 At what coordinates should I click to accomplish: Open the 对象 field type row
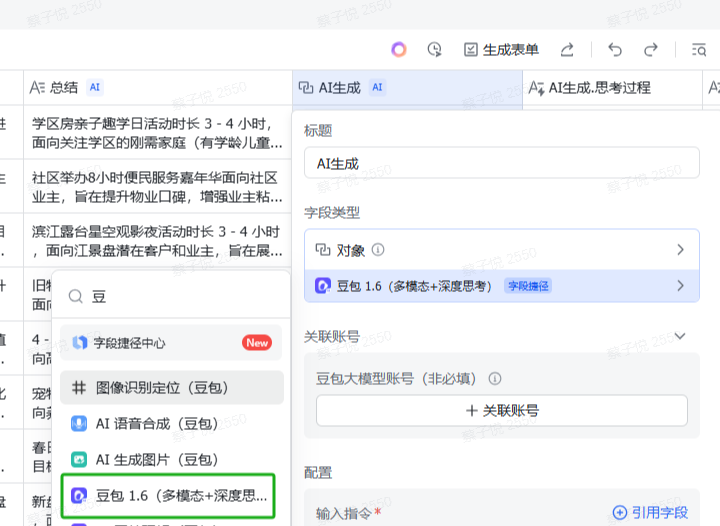501,250
